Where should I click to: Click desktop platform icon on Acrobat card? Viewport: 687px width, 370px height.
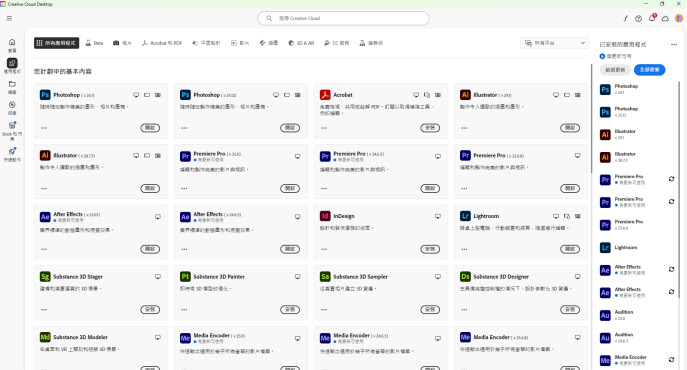[x=416, y=95]
